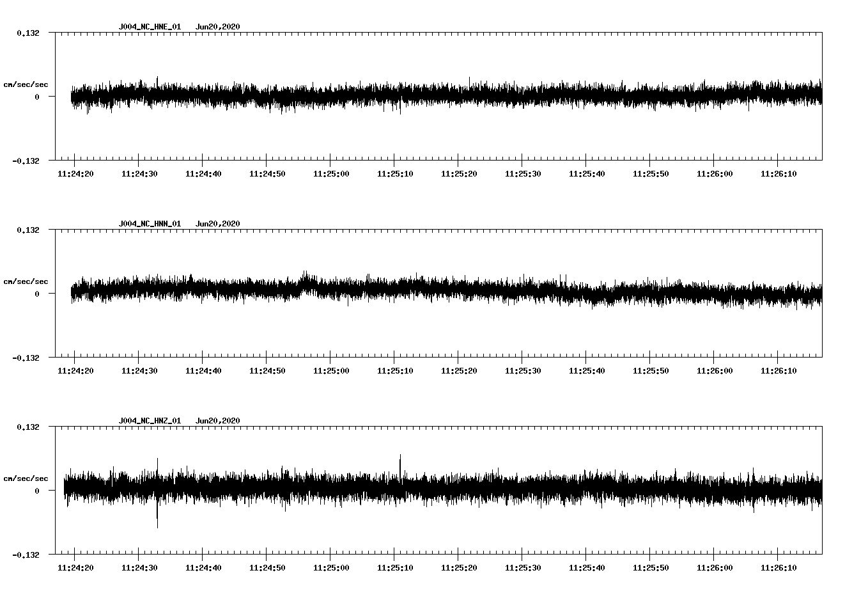Viewport: 868px width, 591px height.
Task: Click 11:24:20 time label on HNN axis
Action: click(x=75, y=371)
